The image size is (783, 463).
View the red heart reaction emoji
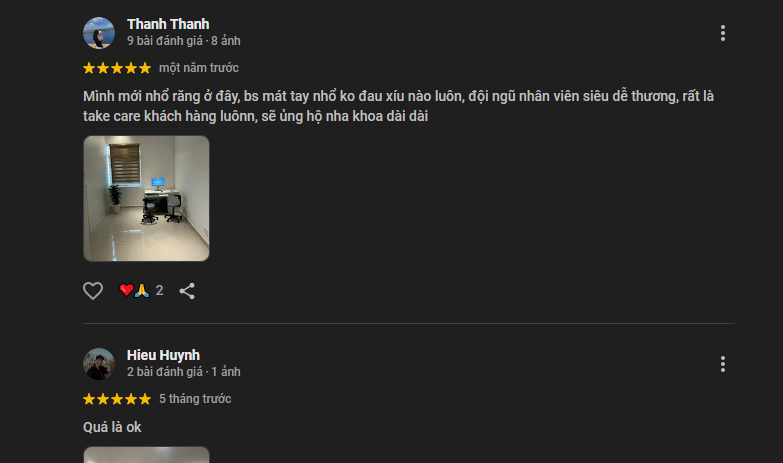tap(126, 290)
